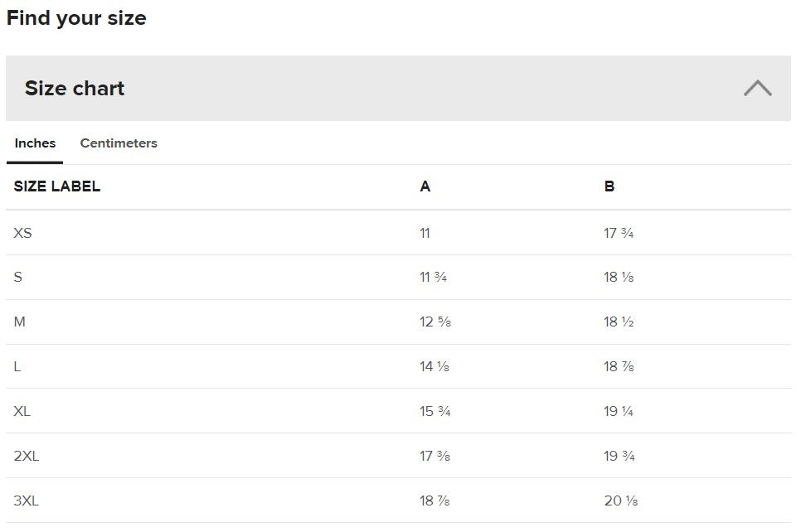Click the Find your size heading
The height and width of the screenshot is (532, 806).
[x=76, y=18]
